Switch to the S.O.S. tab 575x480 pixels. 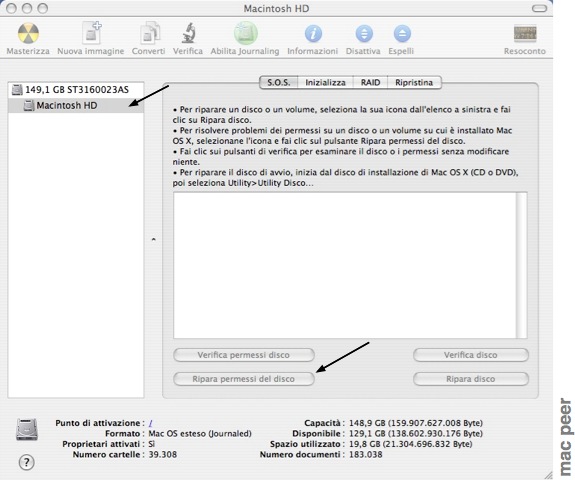279,83
